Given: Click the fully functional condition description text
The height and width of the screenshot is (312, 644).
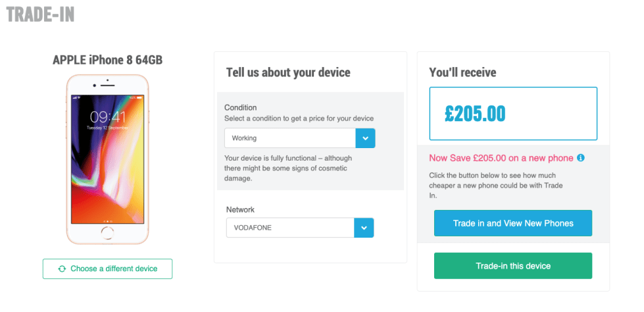Looking at the screenshot, I should point(288,168).
